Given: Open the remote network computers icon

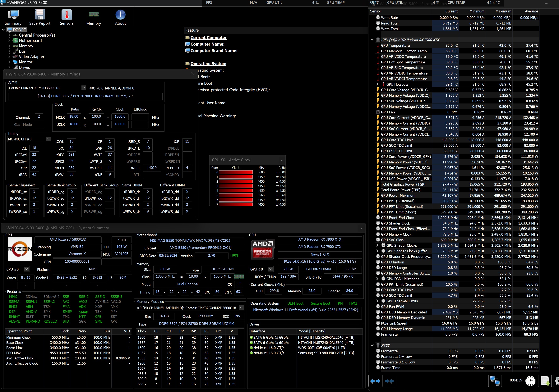Looking at the screenshot, I should coord(495,381).
